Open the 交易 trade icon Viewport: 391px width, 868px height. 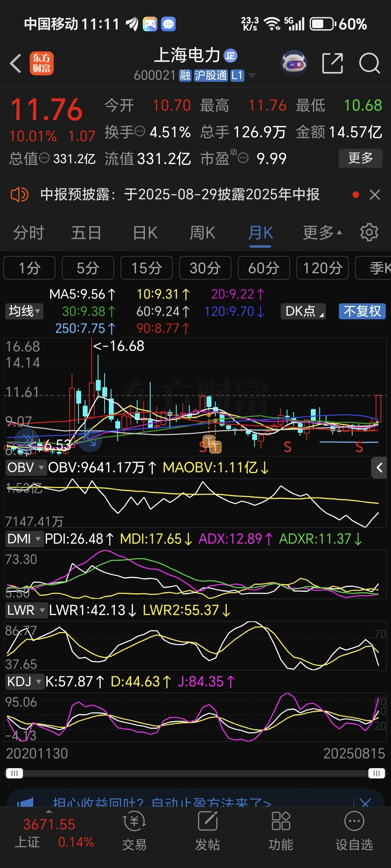[x=134, y=830]
